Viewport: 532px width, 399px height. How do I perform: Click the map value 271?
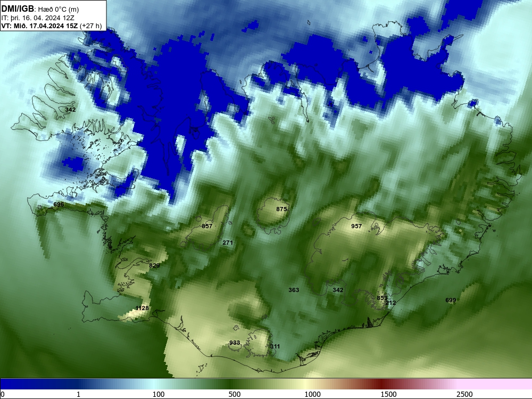(x=228, y=243)
